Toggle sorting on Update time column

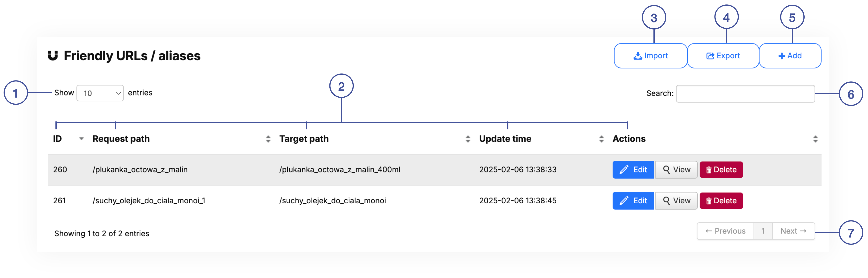point(601,139)
